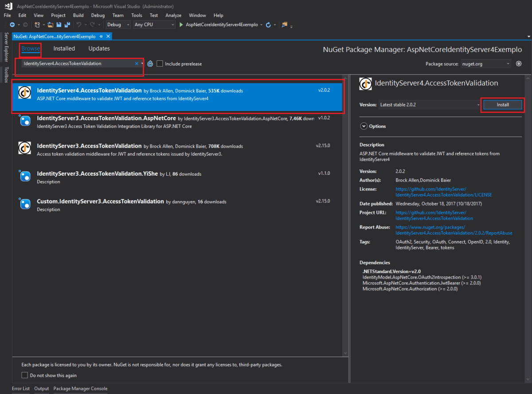
Task: Click the Save All toolbar icon
Action: click(67, 25)
